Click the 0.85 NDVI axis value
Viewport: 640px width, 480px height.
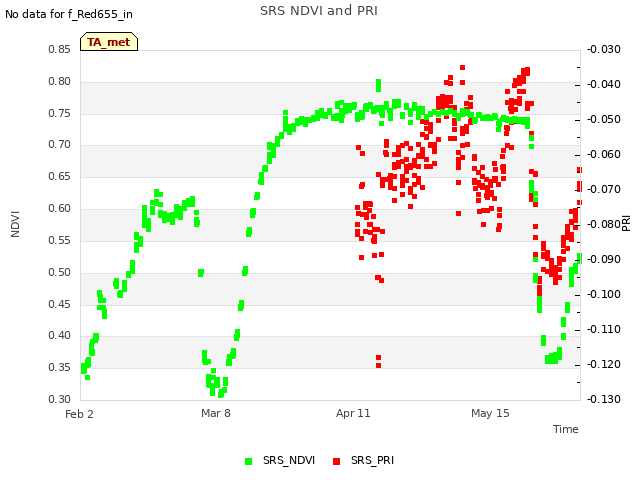pyautogui.click(x=60, y=49)
